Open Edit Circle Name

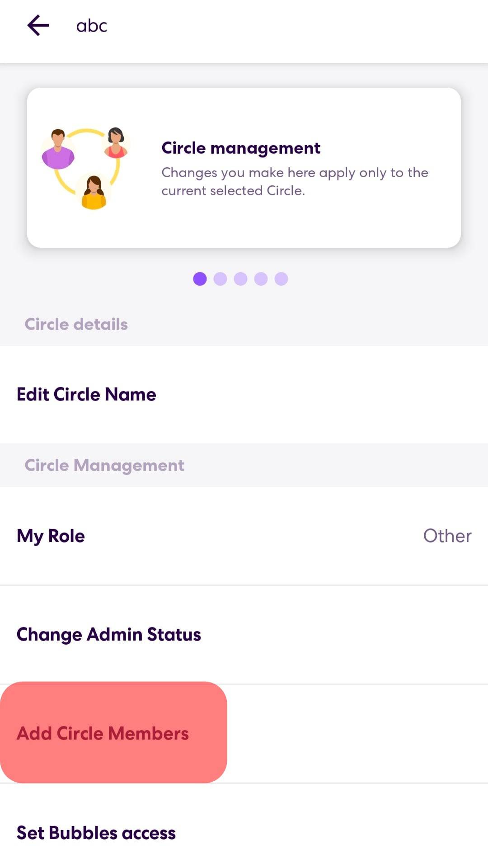point(86,394)
